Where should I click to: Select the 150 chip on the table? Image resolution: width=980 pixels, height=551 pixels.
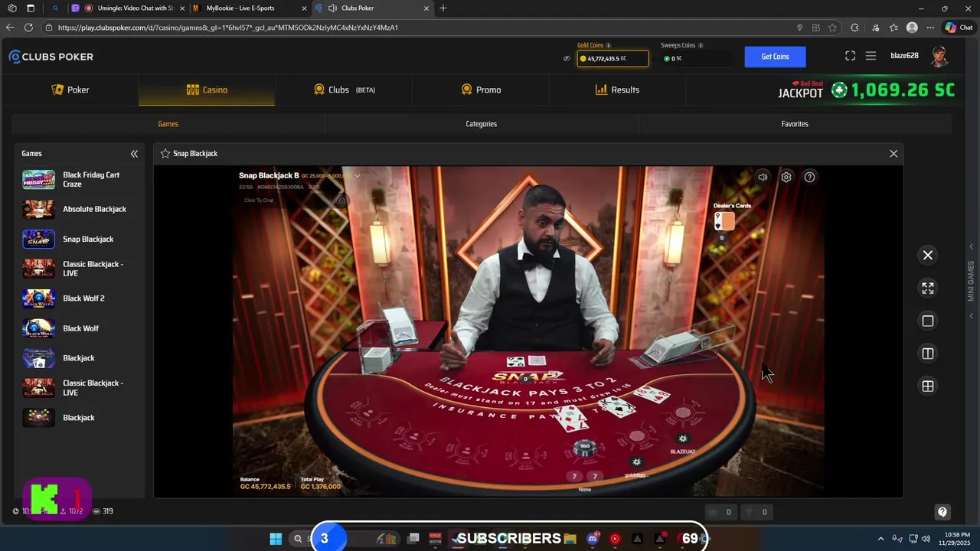click(585, 447)
